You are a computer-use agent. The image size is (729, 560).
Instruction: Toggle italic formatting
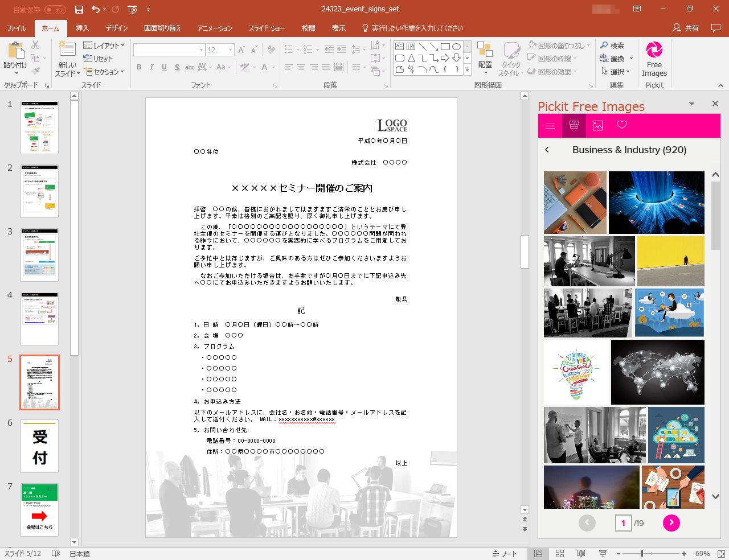[151, 67]
